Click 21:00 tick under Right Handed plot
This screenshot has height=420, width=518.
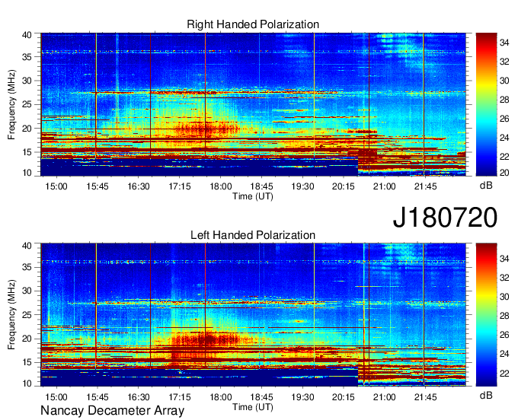384,186
